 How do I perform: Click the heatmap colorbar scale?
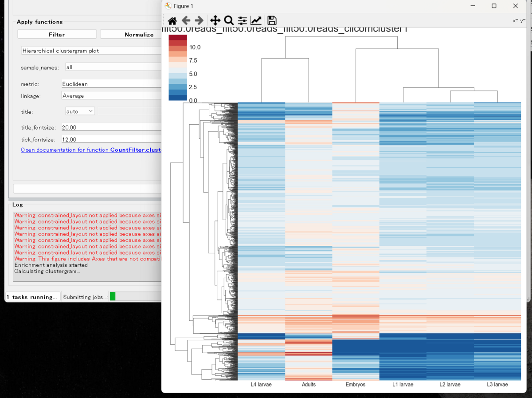177,69
